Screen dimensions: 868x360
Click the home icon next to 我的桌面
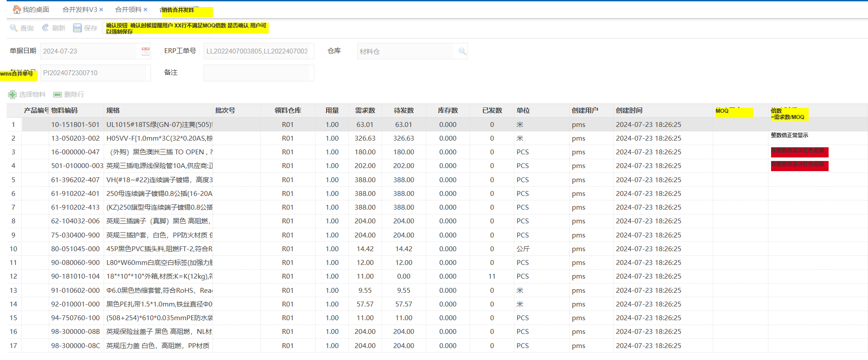pyautogui.click(x=17, y=9)
